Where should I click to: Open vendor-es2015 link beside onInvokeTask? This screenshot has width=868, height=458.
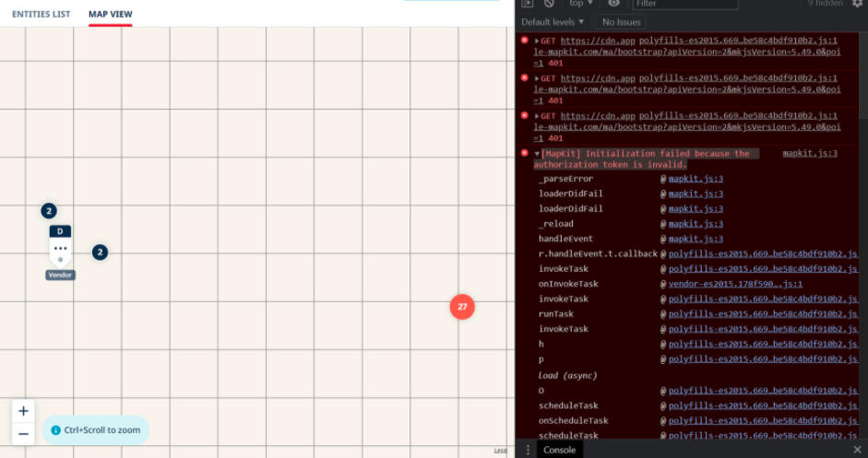click(736, 284)
